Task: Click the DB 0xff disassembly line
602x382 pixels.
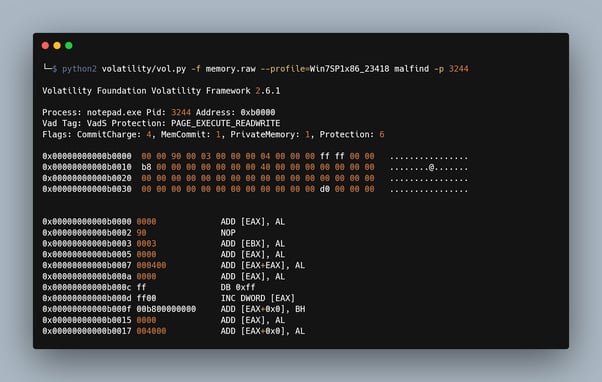Action: [149, 287]
